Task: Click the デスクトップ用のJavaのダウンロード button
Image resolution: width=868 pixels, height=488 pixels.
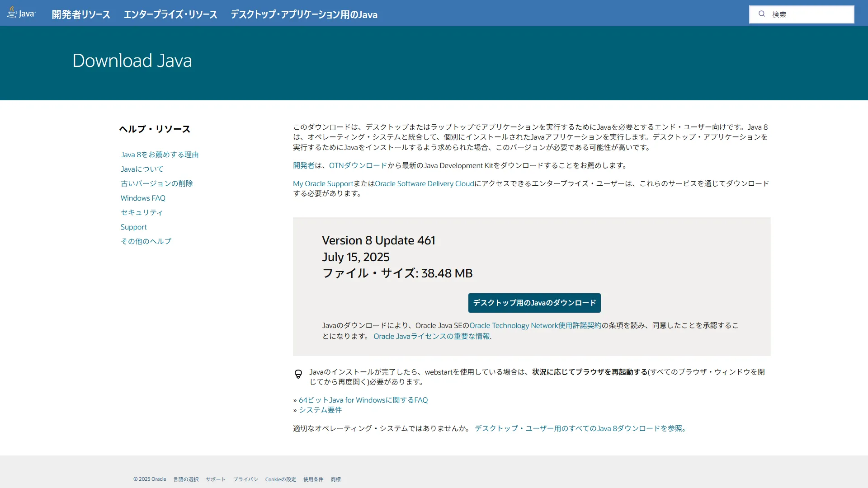Action: click(534, 303)
